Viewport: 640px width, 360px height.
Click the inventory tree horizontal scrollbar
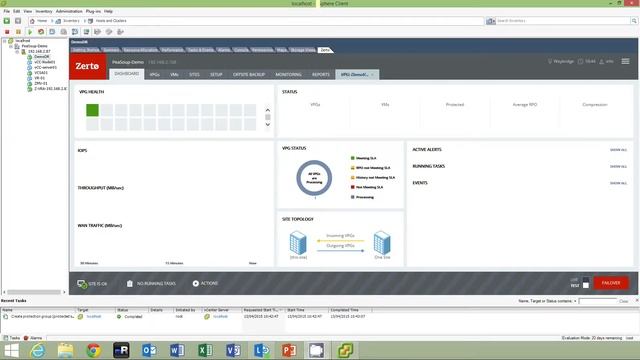click(x=34, y=292)
